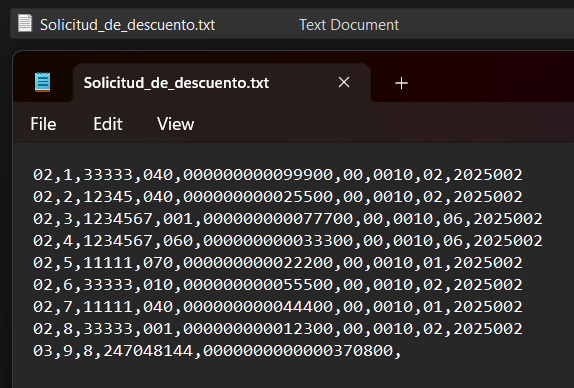Select Solicitud_de_descuento.txt in the file list

(x=127, y=25)
